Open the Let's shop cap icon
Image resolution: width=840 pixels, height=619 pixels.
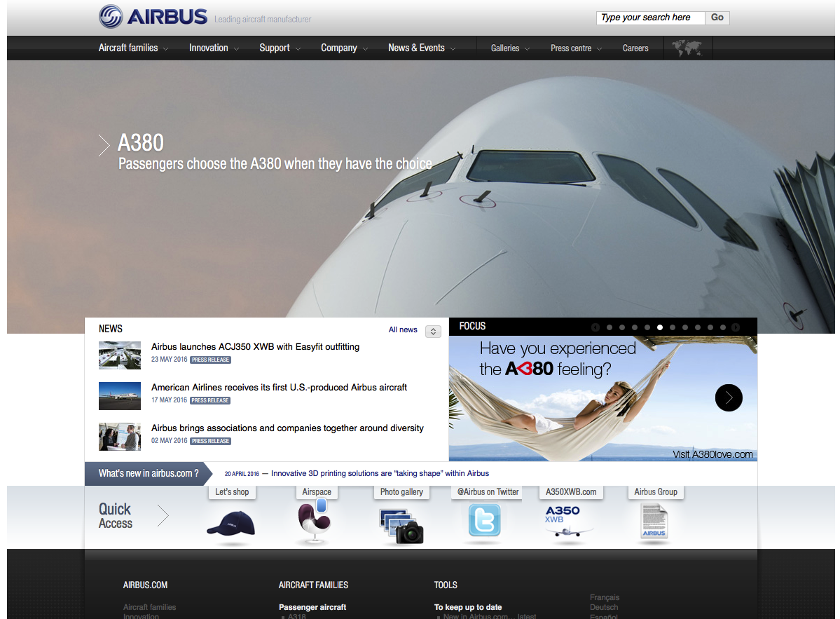tap(231, 524)
